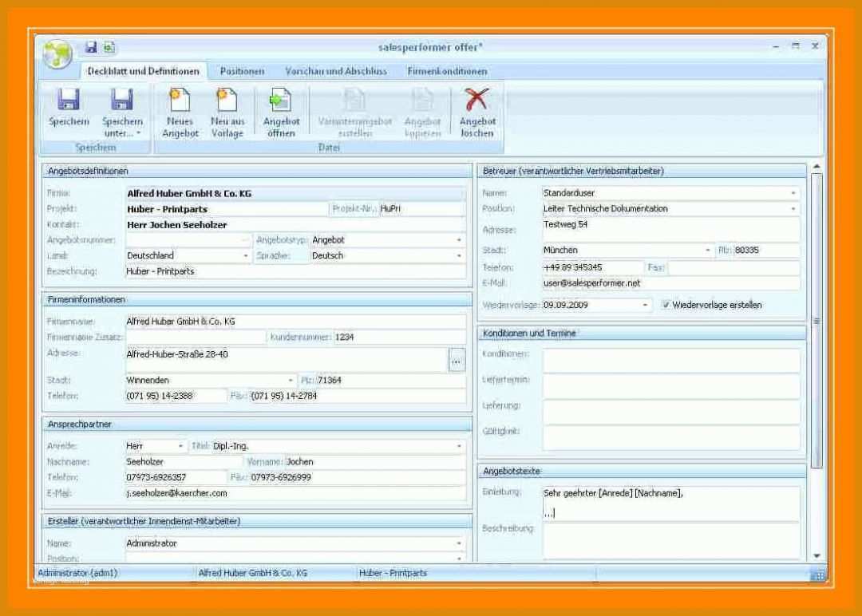Open Betreuer Name dropdown Standarduser

[793, 193]
